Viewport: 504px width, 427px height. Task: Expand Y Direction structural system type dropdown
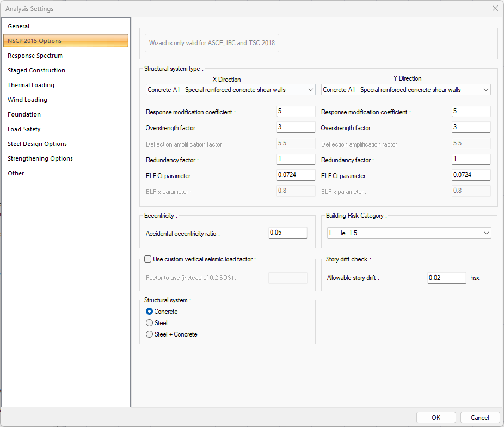(406, 90)
